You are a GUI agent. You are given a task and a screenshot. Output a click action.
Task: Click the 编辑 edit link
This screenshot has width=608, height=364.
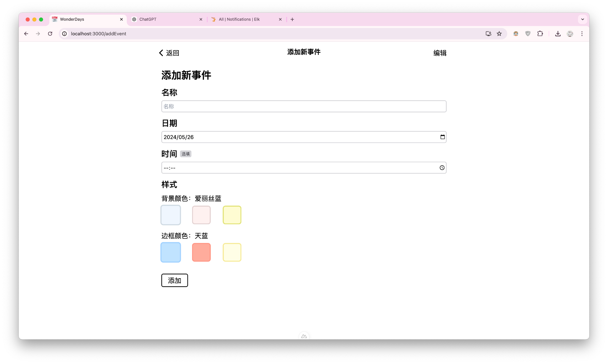[440, 53]
